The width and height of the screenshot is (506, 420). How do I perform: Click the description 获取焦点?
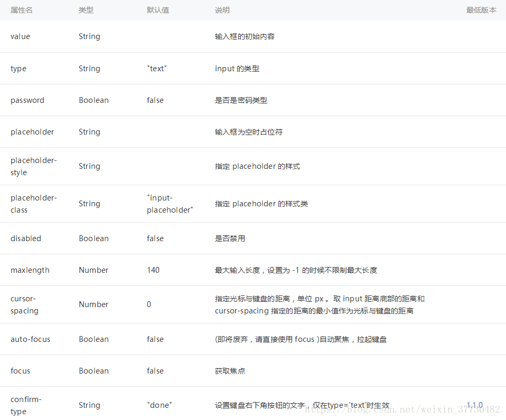coord(230,371)
